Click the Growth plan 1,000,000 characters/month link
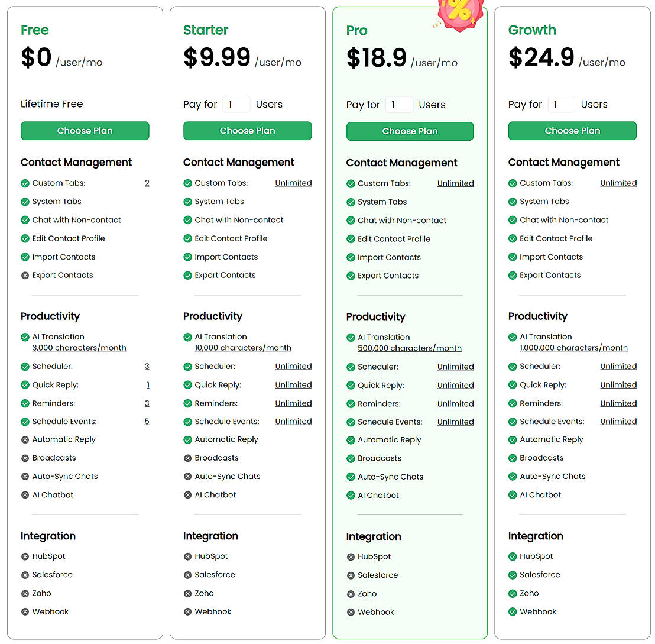This screenshot has width=655, height=644. tap(573, 348)
